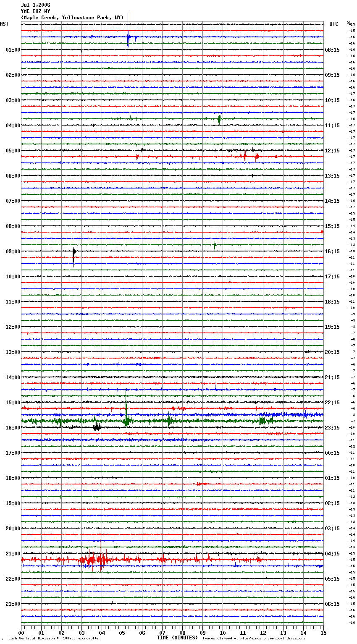Click the '00' tick on the minutes axis

tap(21, 633)
